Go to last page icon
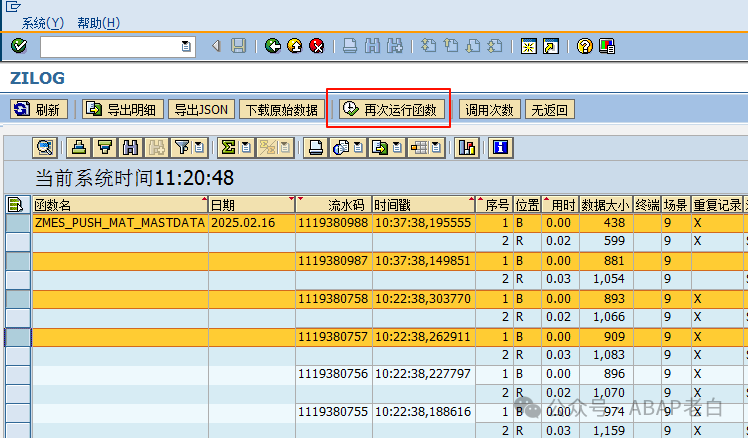 (x=495, y=46)
